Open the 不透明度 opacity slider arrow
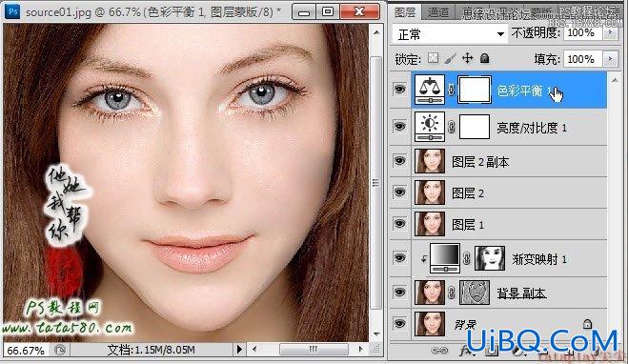628x364 pixels. tap(610, 33)
